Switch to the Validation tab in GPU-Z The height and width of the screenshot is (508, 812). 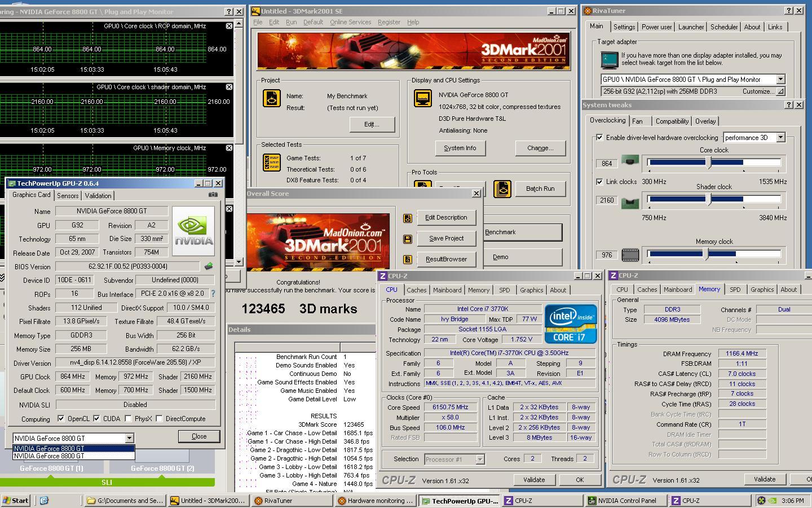pyautogui.click(x=98, y=196)
